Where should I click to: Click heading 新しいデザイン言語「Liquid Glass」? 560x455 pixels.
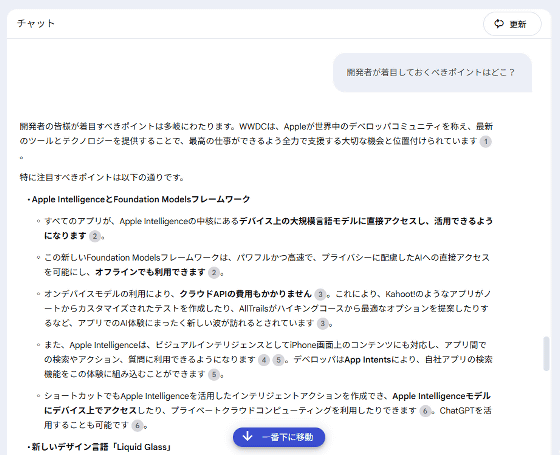[x=102, y=447]
